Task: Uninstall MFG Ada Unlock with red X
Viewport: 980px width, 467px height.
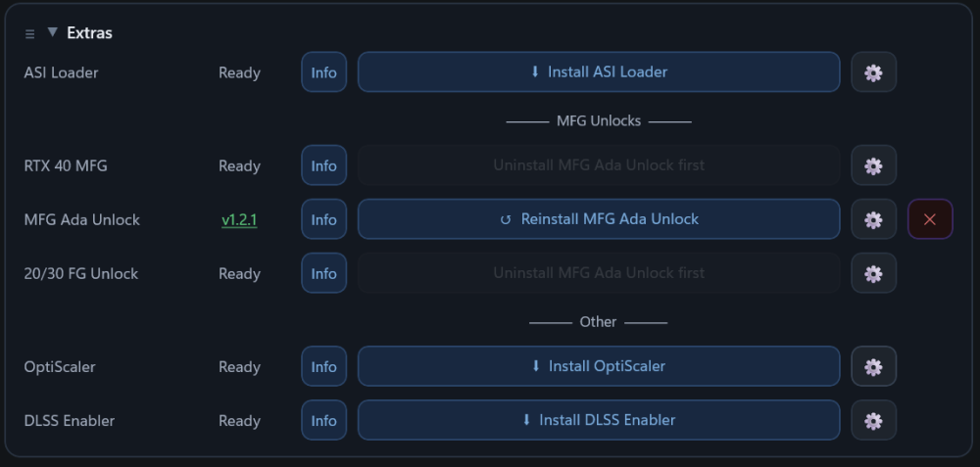Action: click(x=930, y=219)
